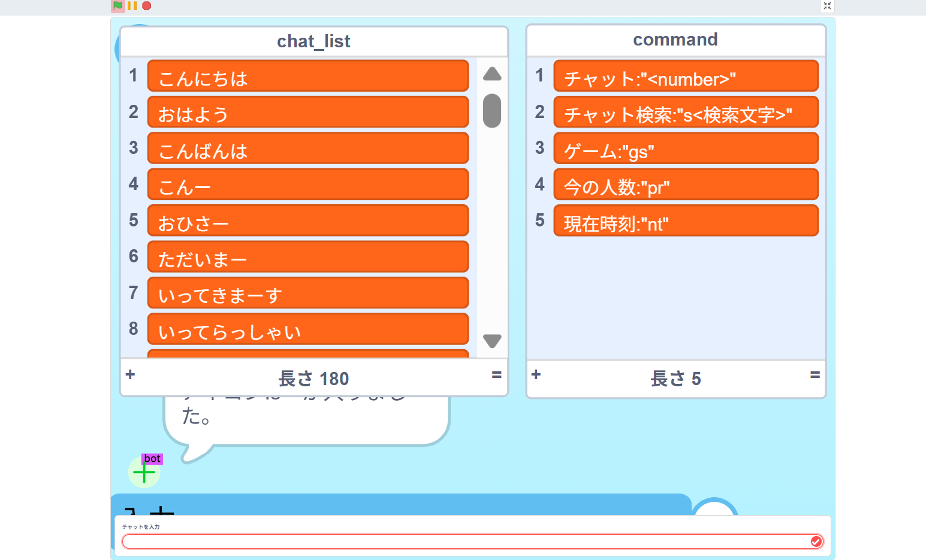Click the 今の人数:"pr" command item
This screenshot has width=926, height=560.
[x=686, y=184]
